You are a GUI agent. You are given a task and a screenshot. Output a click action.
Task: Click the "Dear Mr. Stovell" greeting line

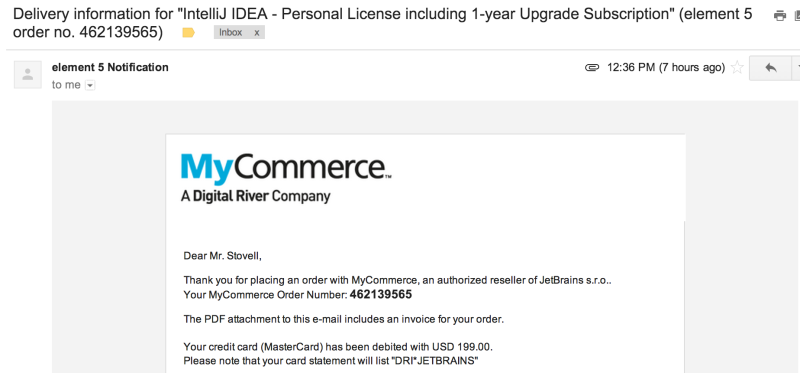222,256
